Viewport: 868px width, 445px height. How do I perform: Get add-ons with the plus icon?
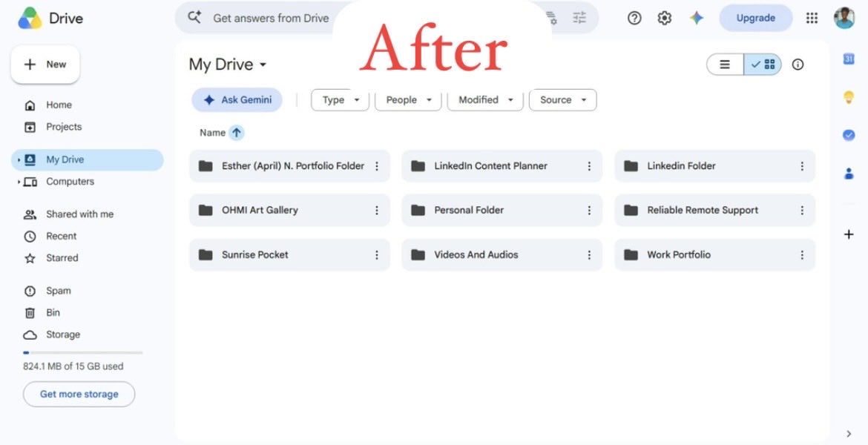849,234
